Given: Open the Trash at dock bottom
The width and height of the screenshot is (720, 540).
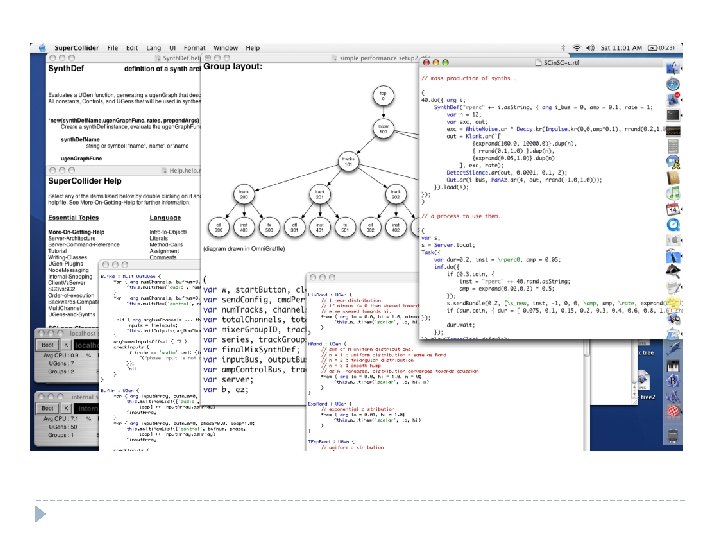Looking at the screenshot, I should [673, 435].
